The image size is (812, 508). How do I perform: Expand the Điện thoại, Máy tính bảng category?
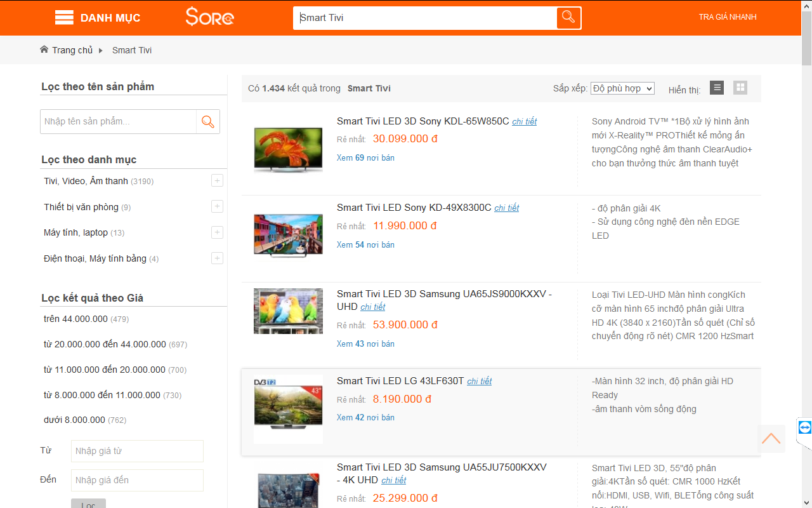point(217,258)
